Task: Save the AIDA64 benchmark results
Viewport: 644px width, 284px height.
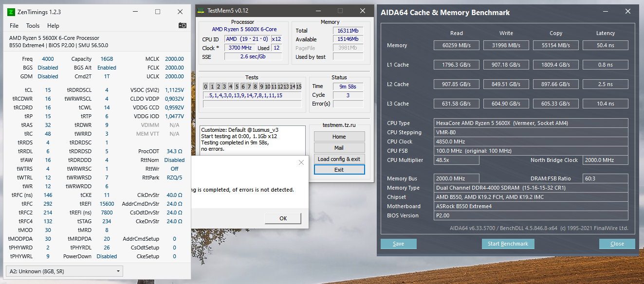Action: tap(398, 244)
